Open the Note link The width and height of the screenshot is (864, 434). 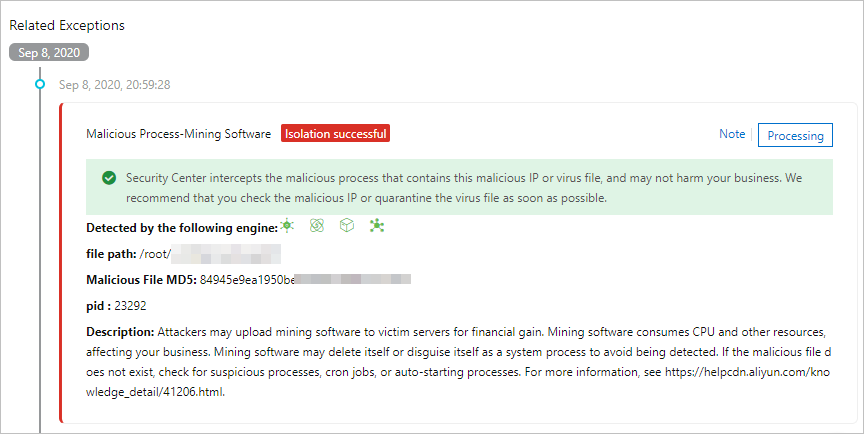[x=732, y=134]
